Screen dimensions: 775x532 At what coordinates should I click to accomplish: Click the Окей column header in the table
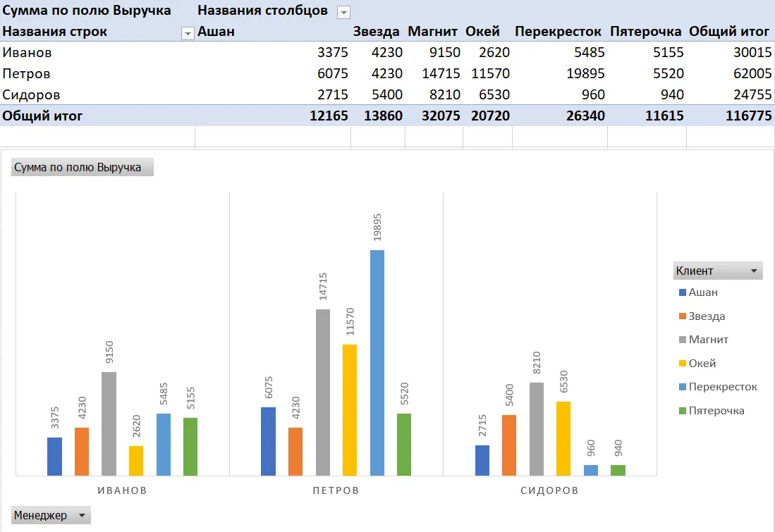click(x=482, y=32)
